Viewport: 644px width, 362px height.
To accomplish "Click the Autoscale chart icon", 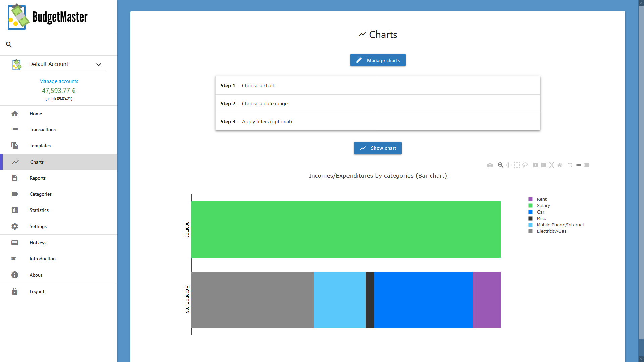I will pyautogui.click(x=552, y=165).
